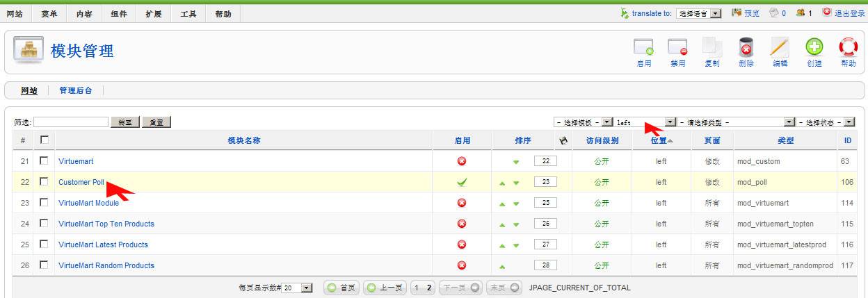
Task: Enable VirtueMart Latest Products status icon
Action: 461,245
